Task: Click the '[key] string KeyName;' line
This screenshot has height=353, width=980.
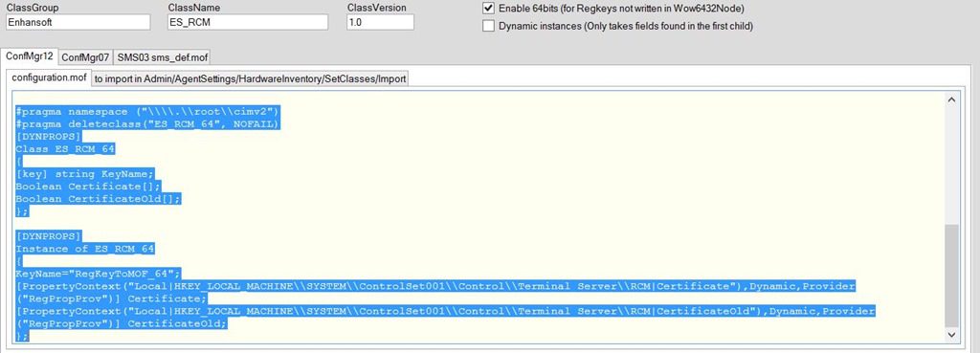Action: click(85, 174)
